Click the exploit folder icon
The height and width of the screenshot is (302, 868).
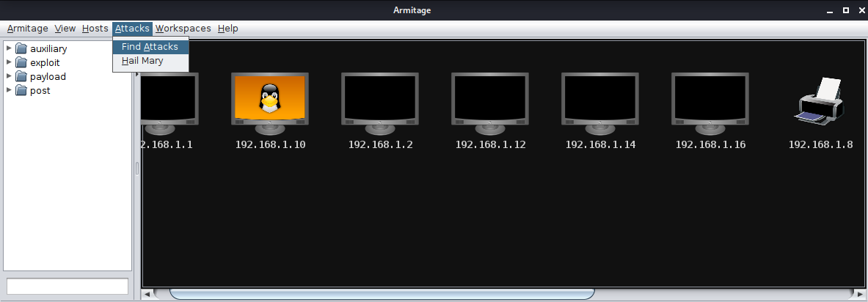pyautogui.click(x=21, y=62)
